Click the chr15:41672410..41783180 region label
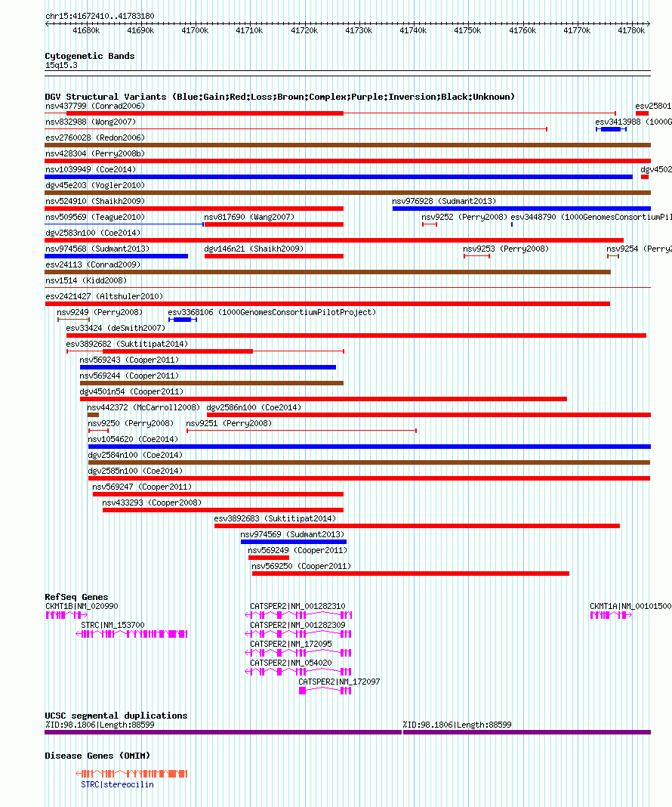672x807 pixels. (x=100, y=16)
